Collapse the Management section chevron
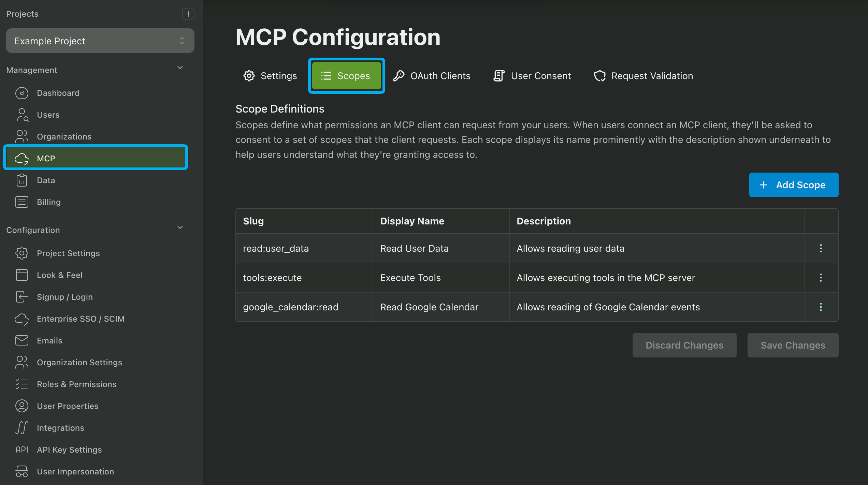The image size is (868, 485). pos(180,68)
